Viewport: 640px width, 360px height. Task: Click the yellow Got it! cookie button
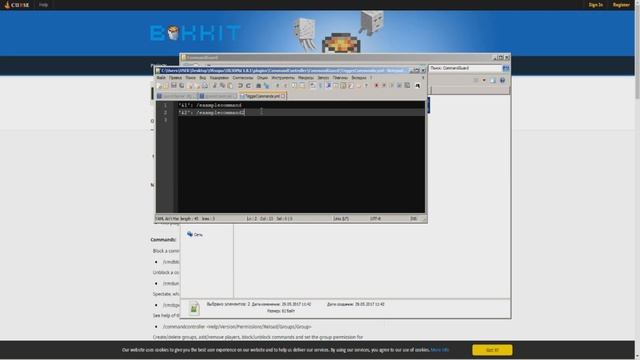tap(492, 350)
